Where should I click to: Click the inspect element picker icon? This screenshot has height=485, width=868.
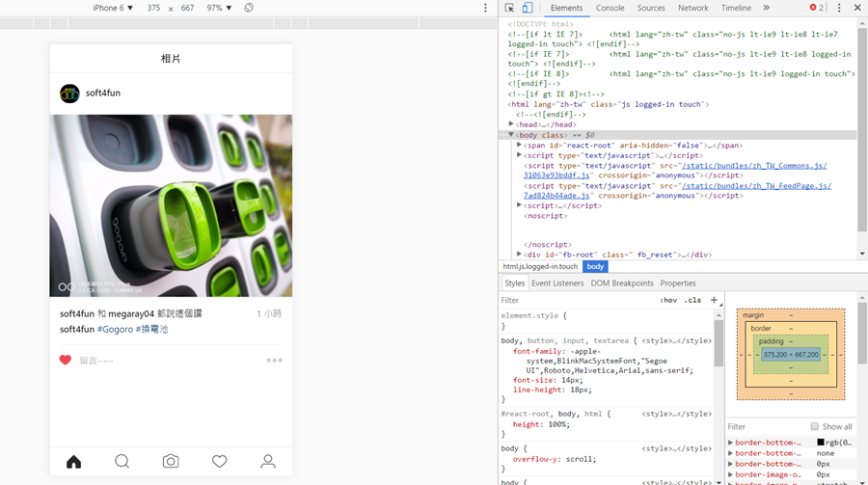(510, 8)
